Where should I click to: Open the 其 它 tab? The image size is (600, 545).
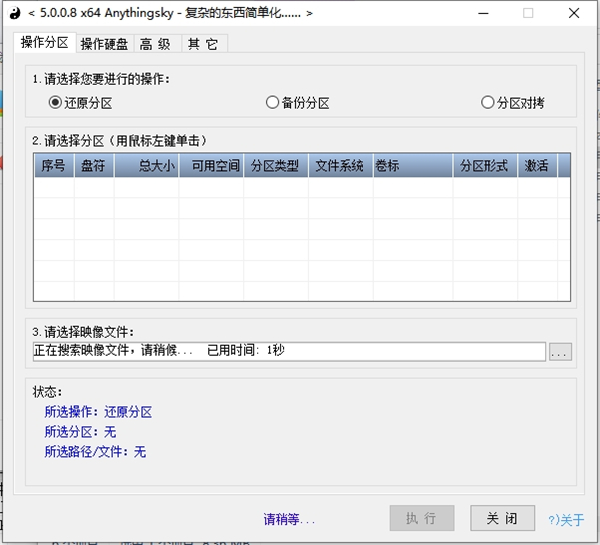[203, 44]
